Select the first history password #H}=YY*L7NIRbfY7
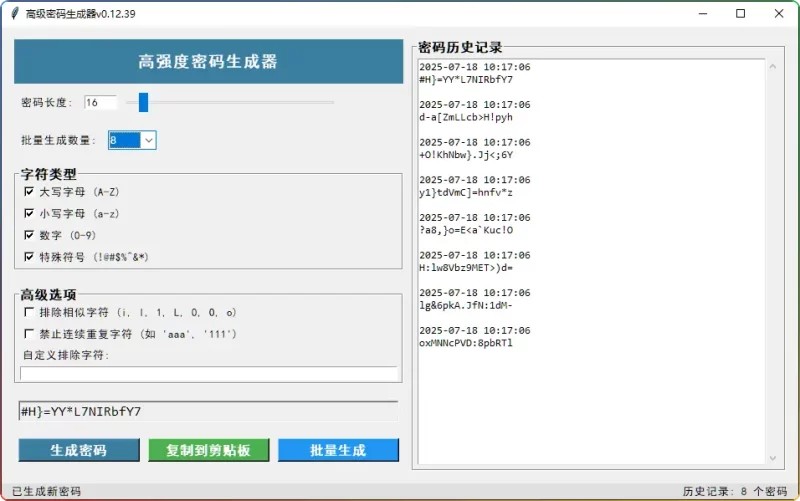The image size is (800, 501). pos(466,79)
